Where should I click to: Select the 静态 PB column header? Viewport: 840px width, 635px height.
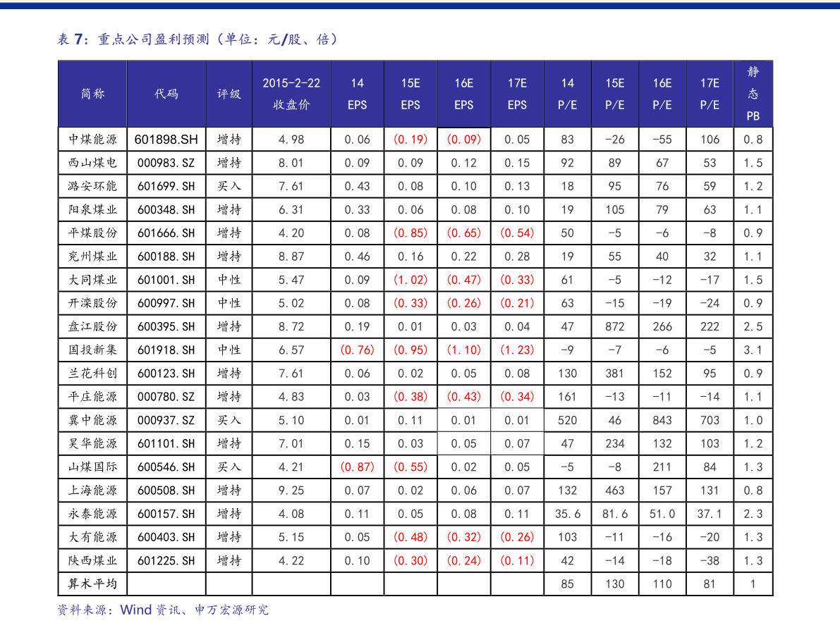pos(753,94)
